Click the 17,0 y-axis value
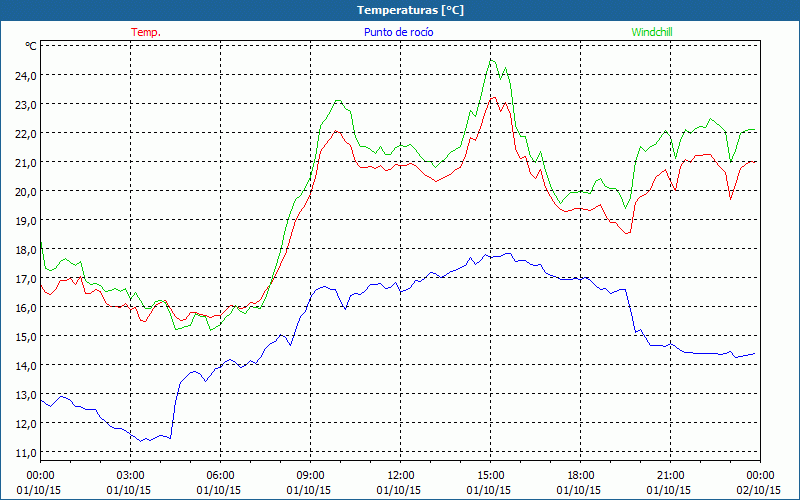Image resolution: width=800 pixels, height=500 pixels. (x=26, y=279)
